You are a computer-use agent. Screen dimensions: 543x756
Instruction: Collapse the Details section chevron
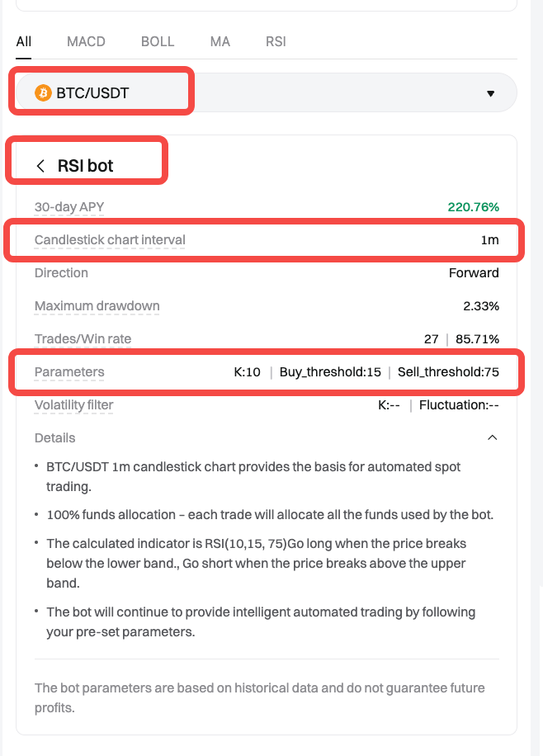[x=493, y=437]
